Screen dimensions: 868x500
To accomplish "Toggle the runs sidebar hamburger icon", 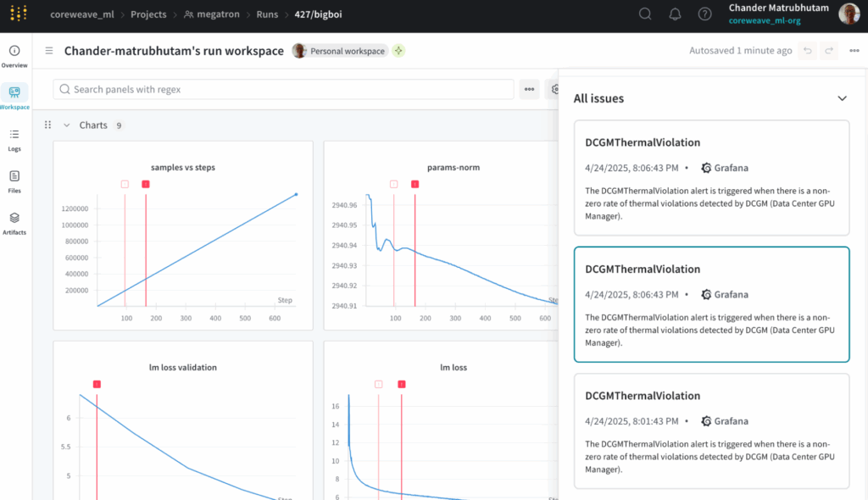I will [x=49, y=51].
